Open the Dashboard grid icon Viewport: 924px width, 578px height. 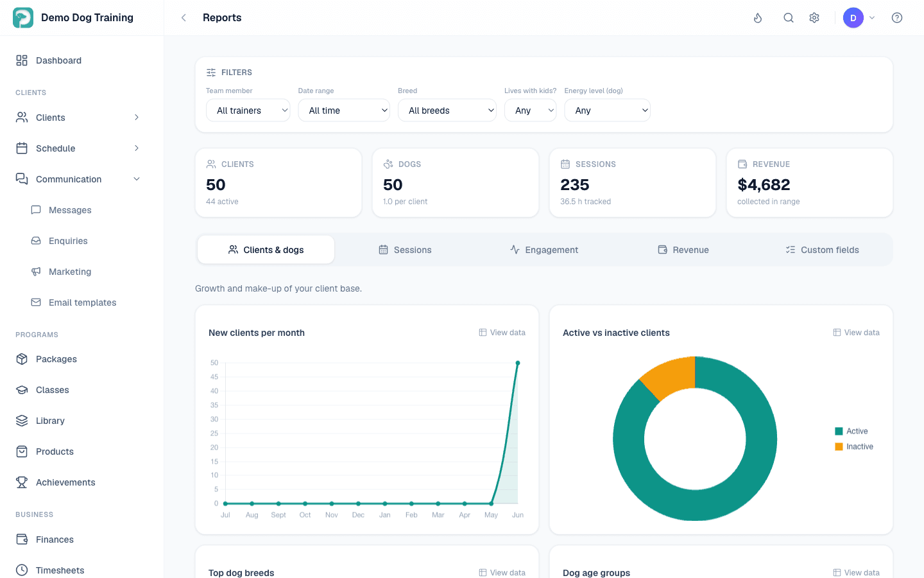click(x=22, y=60)
